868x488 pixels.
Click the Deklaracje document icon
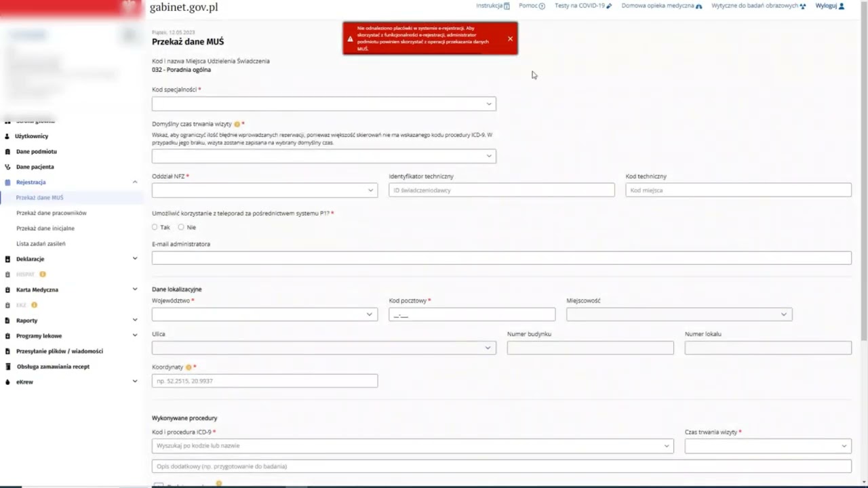8,259
